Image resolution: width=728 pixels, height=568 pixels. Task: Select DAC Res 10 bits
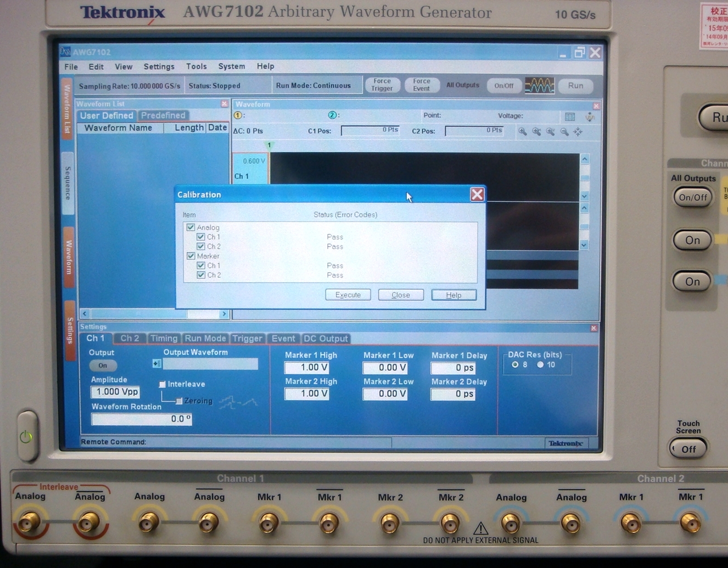click(x=540, y=364)
